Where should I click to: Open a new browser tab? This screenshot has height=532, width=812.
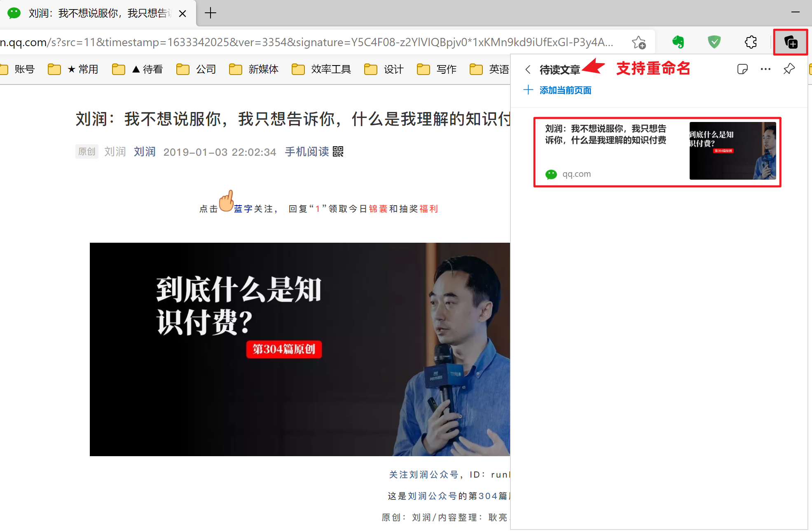(x=210, y=13)
